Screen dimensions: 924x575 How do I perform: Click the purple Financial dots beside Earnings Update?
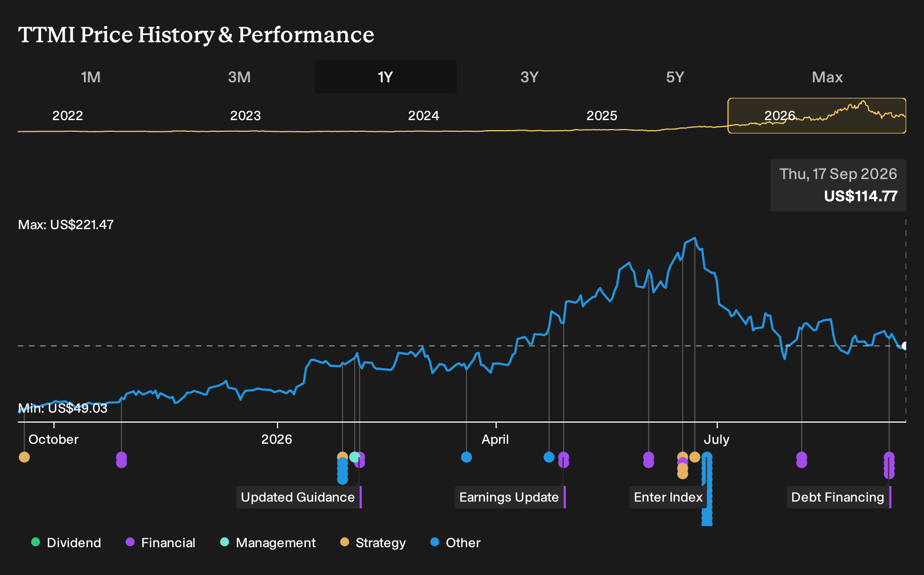click(563, 460)
